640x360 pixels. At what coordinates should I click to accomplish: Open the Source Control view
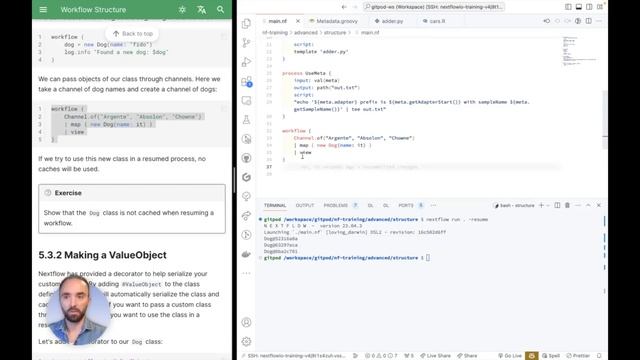[246, 43]
